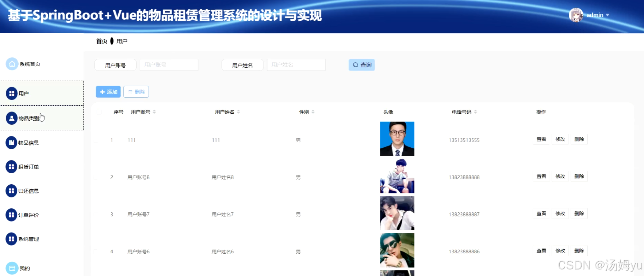Viewport: 644px width, 276px height.
Task: Select 物品类别 menu item
Action: tap(42, 118)
